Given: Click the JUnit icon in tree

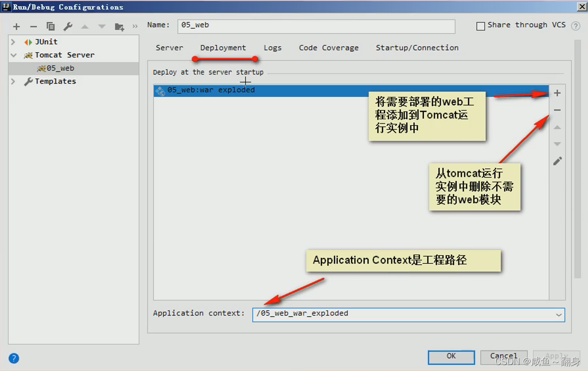Looking at the screenshot, I should (x=28, y=42).
